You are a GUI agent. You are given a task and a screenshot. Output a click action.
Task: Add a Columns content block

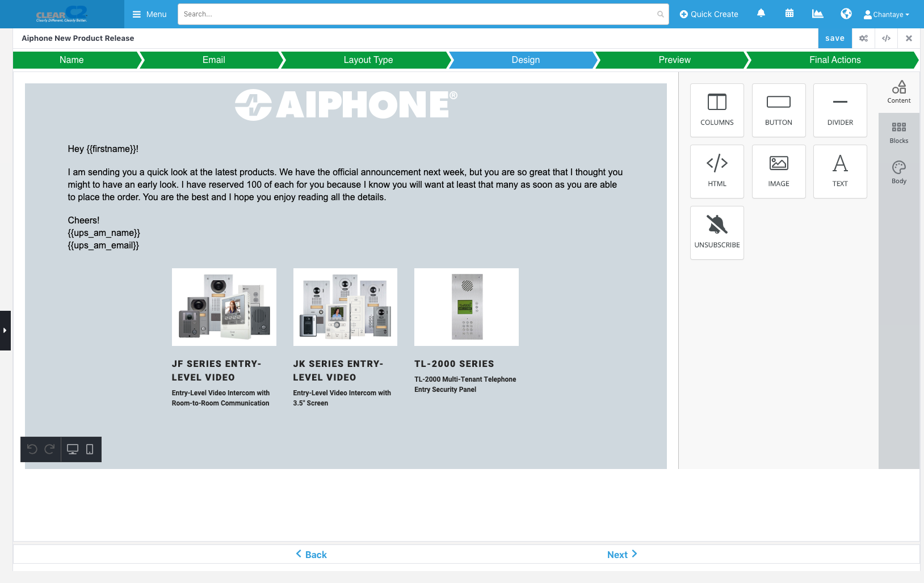pyautogui.click(x=717, y=110)
